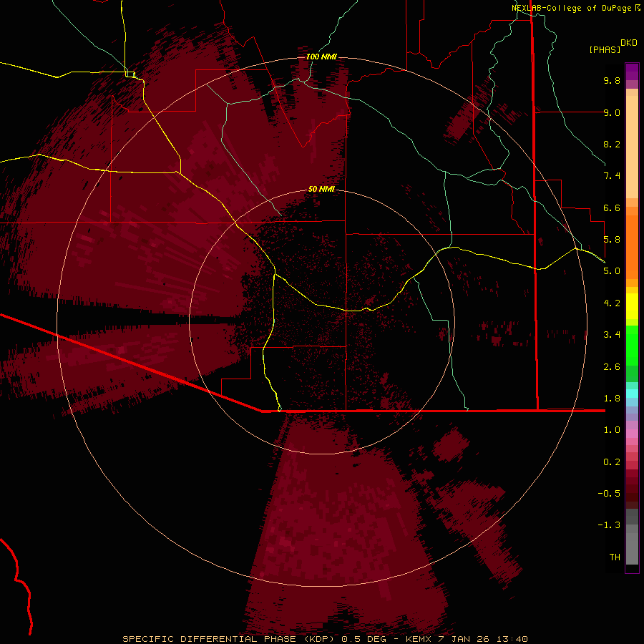Click the 6.6 scale label
The image size is (644, 644).
pos(612,208)
